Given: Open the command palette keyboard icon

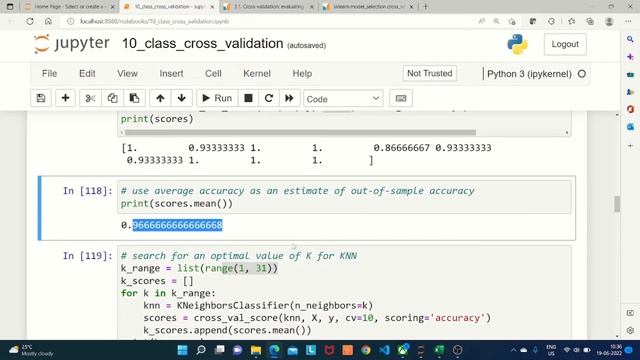Looking at the screenshot, I should click(x=401, y=98).
